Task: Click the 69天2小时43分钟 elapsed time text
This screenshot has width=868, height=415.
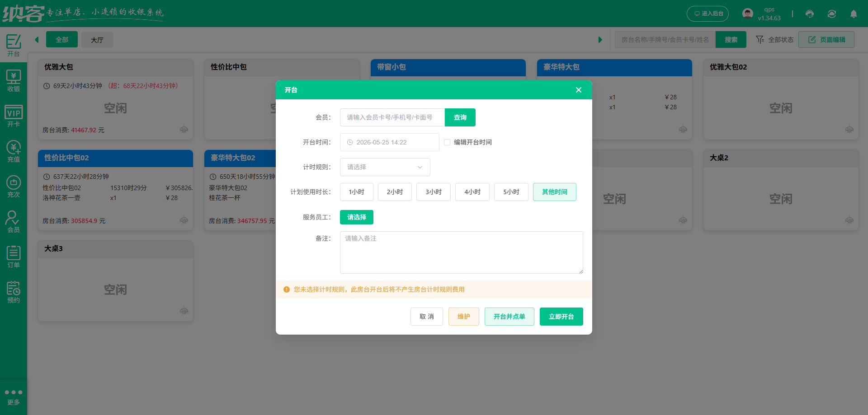Action: pyautogui.click(x=78, y=86)
